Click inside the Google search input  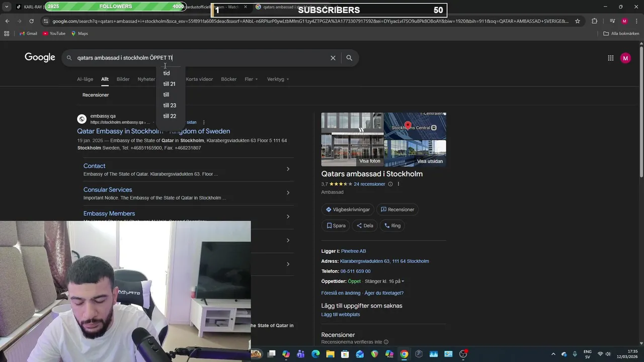(x=201, y=58)
